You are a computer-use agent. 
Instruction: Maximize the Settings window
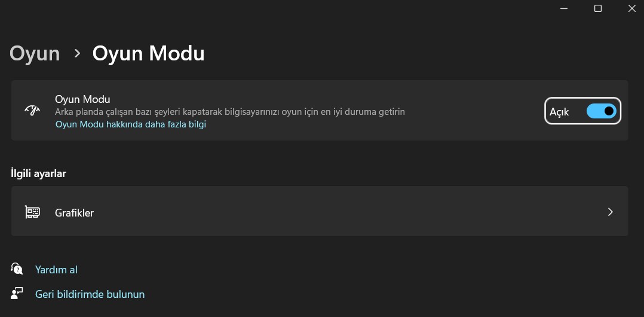point(598,8)
